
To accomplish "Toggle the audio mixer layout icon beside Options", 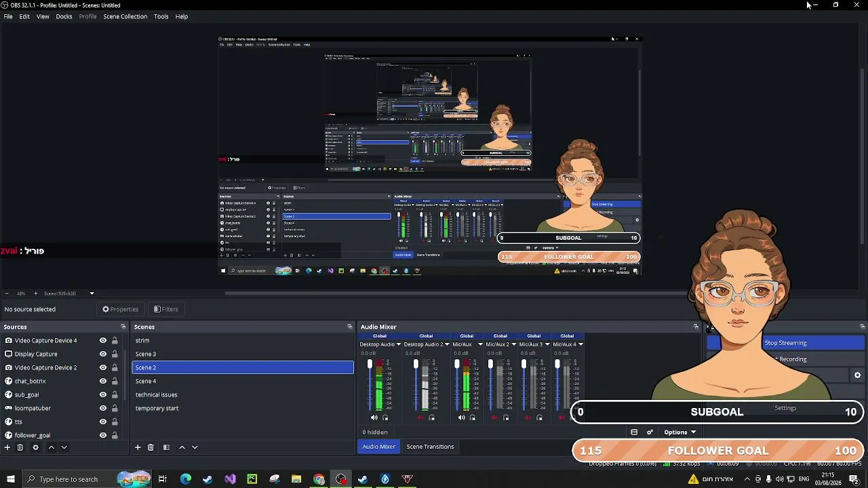I will click(634, 432).
